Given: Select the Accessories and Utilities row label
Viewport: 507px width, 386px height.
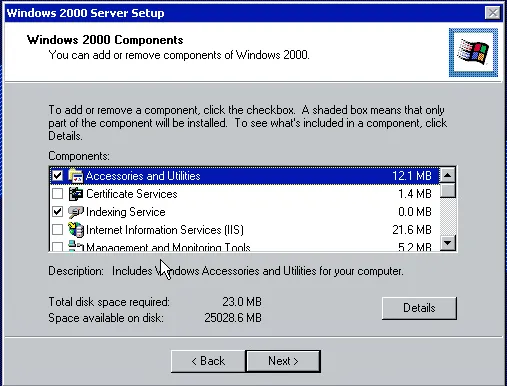Looking at the screenshot, I should [143, 176].
